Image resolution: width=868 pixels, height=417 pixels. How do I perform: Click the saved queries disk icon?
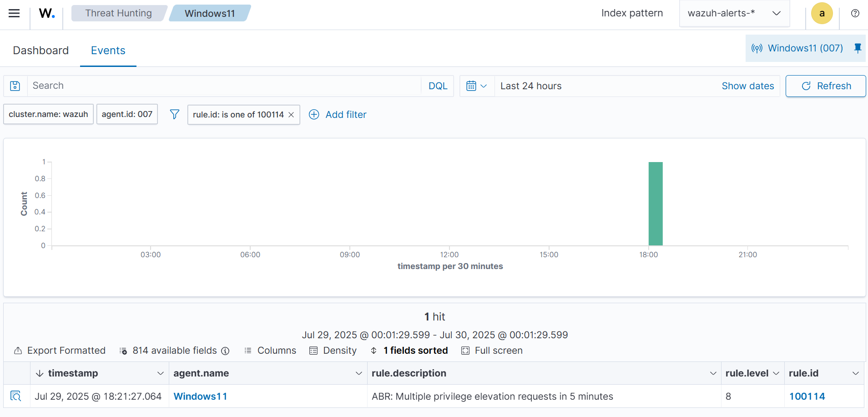(x=15, y=86)
